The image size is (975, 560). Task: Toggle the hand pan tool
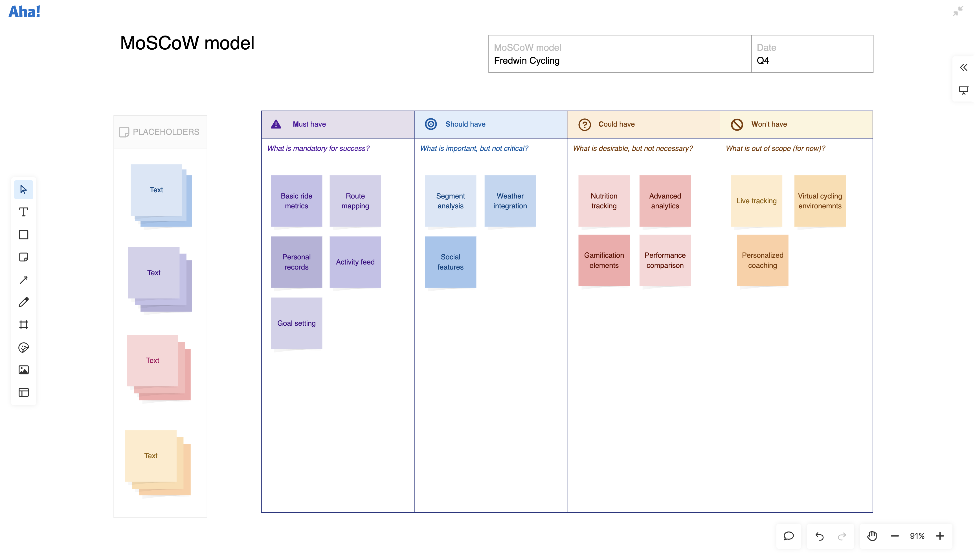pos(872,536)
